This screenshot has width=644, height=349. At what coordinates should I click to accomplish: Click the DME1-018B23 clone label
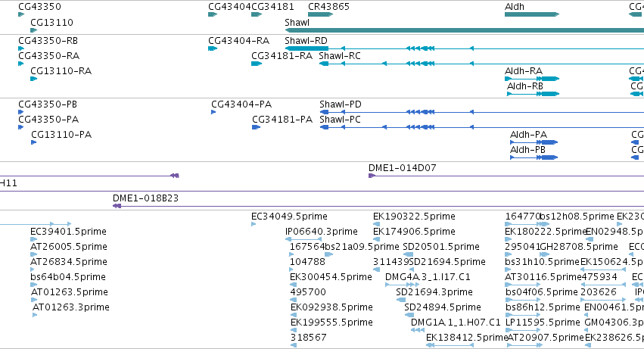145,198
